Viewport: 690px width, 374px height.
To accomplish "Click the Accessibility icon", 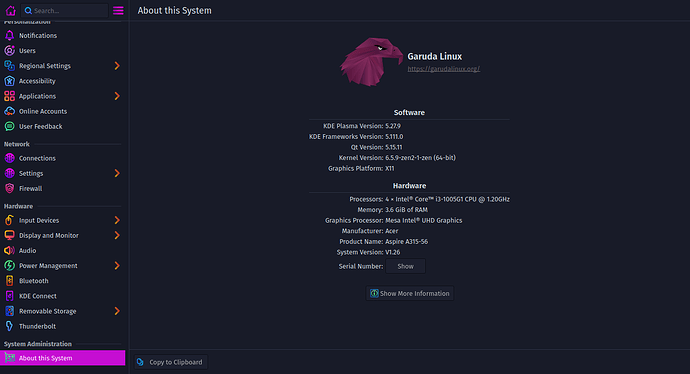I will click(x=9, y=81).
